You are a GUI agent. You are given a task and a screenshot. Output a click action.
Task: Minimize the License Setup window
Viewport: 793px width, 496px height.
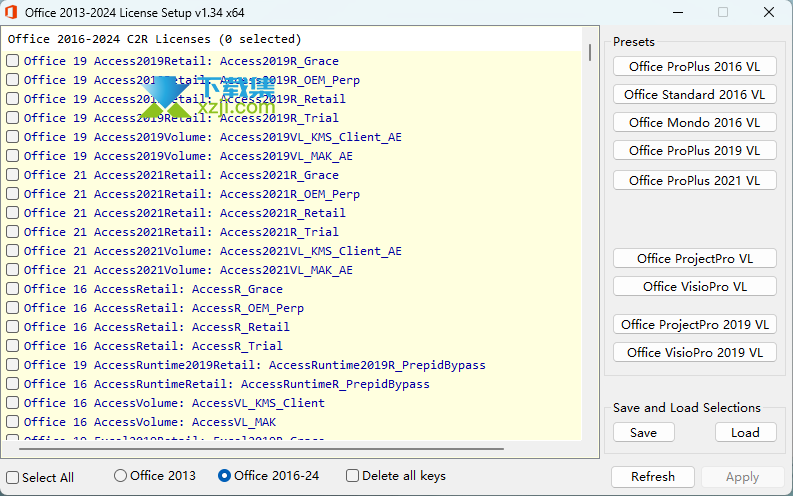(x=678, y=12)
